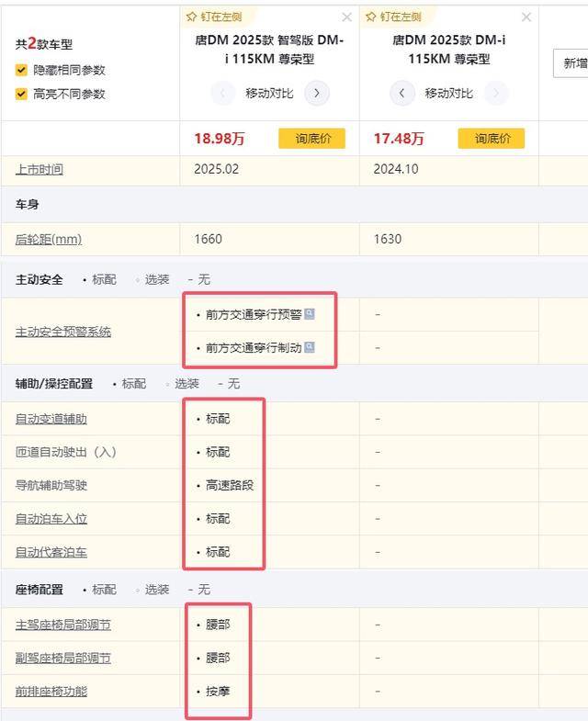
Task: Click the 1660 rear track value
Action: pyautogui.click(x=208, y=239)
